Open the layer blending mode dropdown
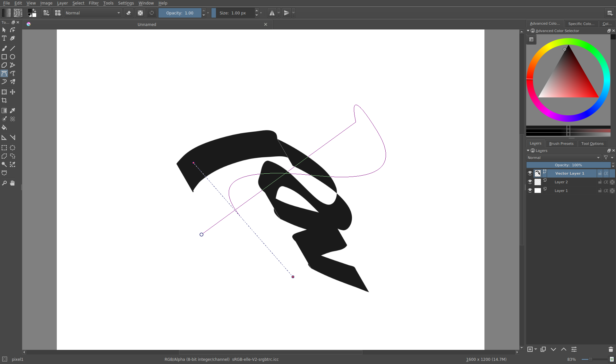The image size is (616, 364). 563,158
